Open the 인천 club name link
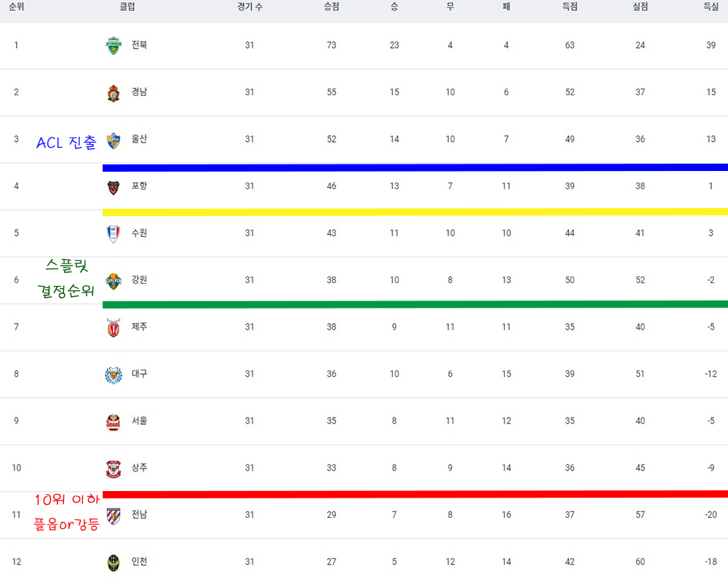The image size is (728, 582). point(139,562)
